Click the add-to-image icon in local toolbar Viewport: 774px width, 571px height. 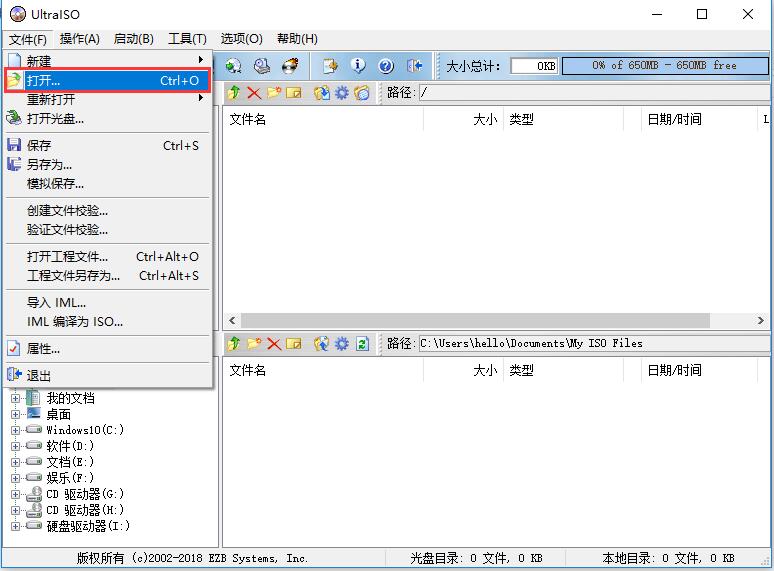point(322,343)
